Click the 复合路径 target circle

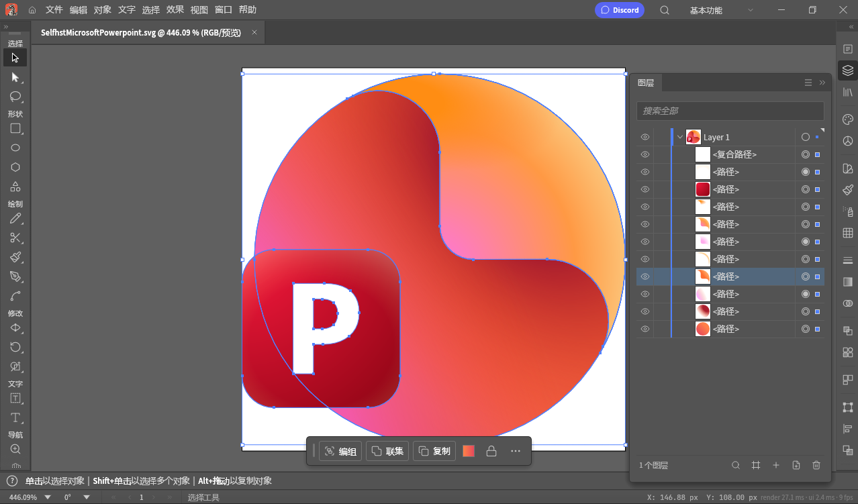806,154
